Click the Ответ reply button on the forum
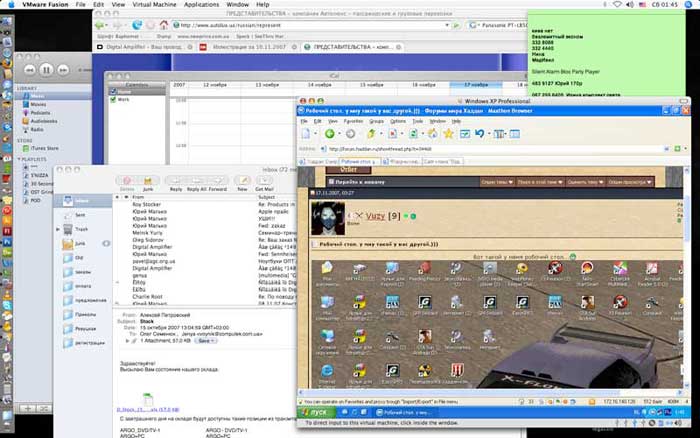This screenshot has height=438, width=700. point(348,170)
